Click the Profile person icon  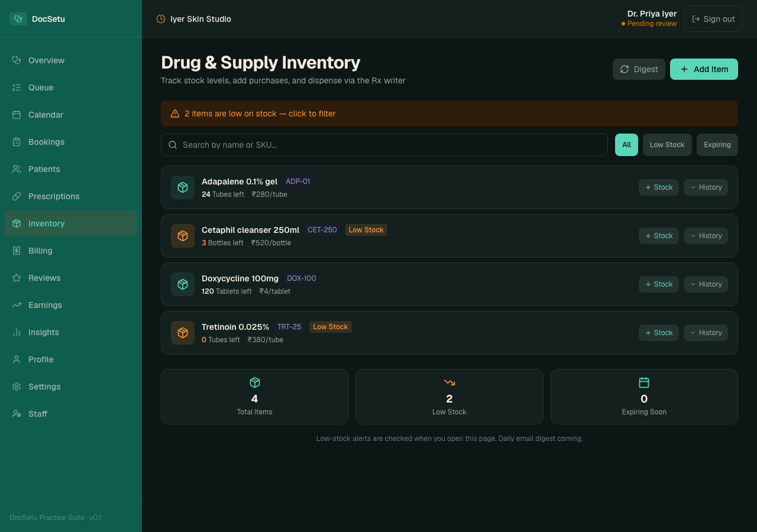click(17, 359)
